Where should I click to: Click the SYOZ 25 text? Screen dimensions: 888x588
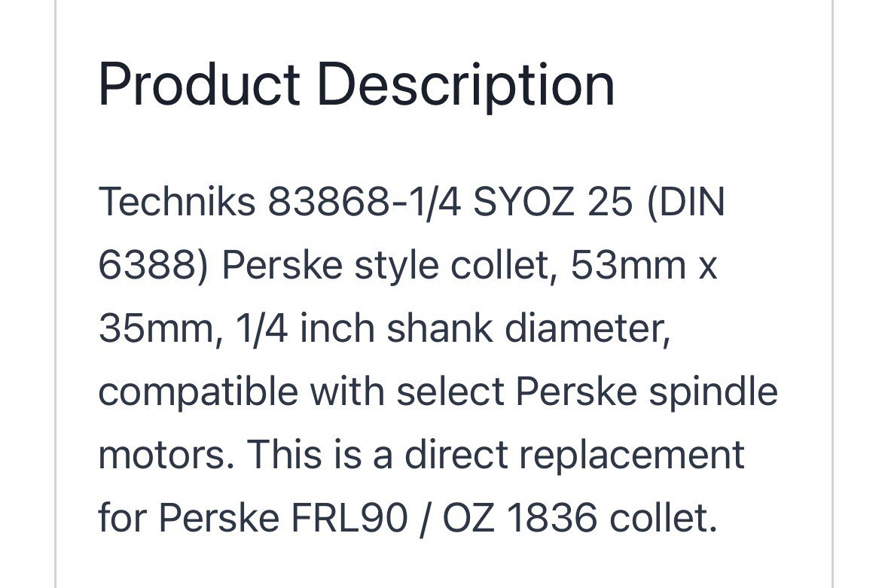(553, 201)
